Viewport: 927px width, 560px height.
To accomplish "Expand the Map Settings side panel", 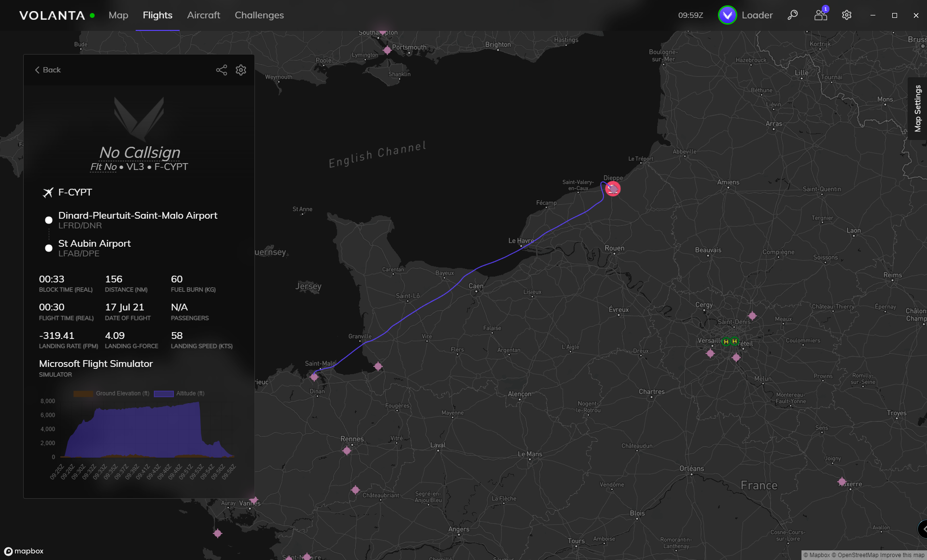I will pyautogui.click(x=917, y=109).
